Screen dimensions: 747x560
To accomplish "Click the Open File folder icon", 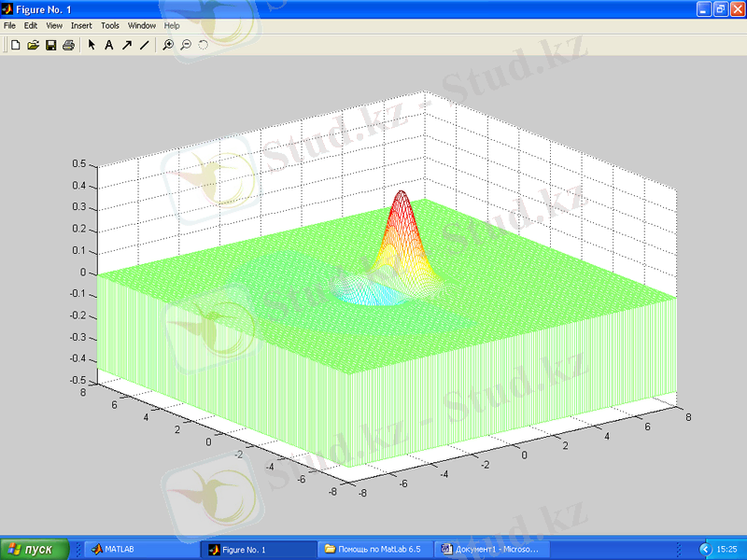I will 34,44.
